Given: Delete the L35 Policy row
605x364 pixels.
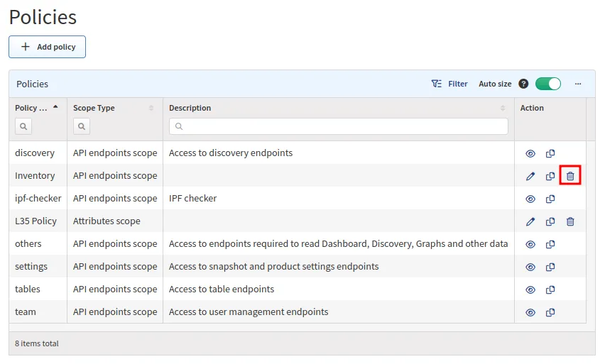Looking at the screenshot, I should click(x=570, y=221).
